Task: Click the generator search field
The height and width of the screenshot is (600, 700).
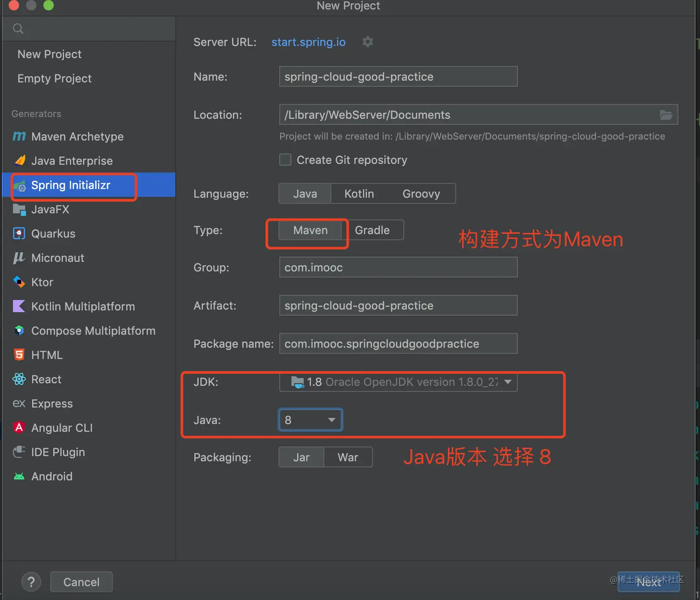Action: (89, 29)
